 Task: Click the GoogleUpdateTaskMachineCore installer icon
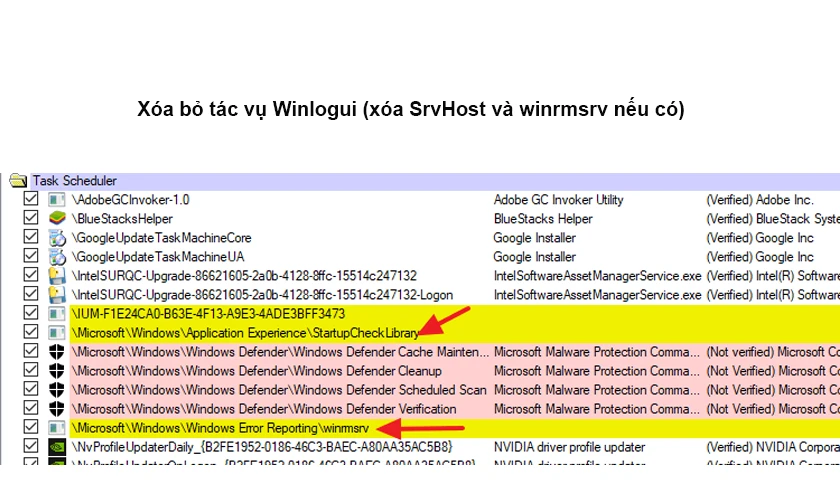(x=56, y=238)
